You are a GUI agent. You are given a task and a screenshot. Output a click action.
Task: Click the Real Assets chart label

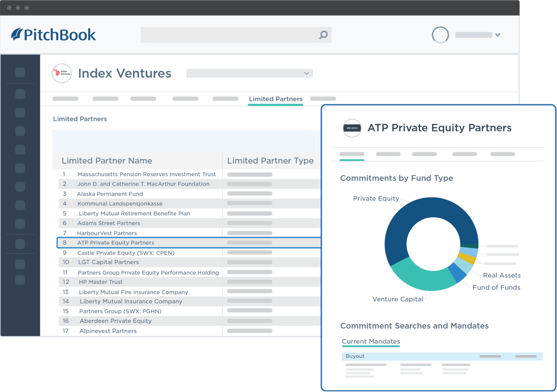(x=502, y=275)
